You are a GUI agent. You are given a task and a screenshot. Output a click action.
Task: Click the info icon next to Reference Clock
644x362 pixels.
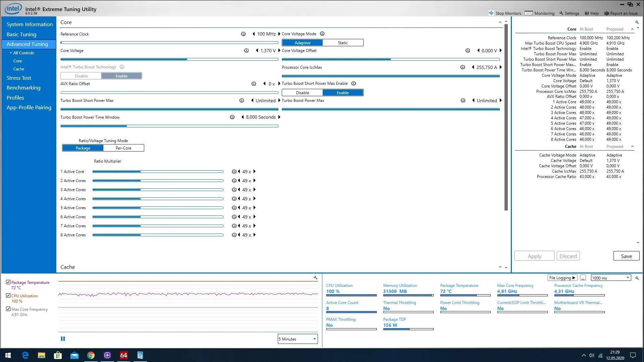243,34
